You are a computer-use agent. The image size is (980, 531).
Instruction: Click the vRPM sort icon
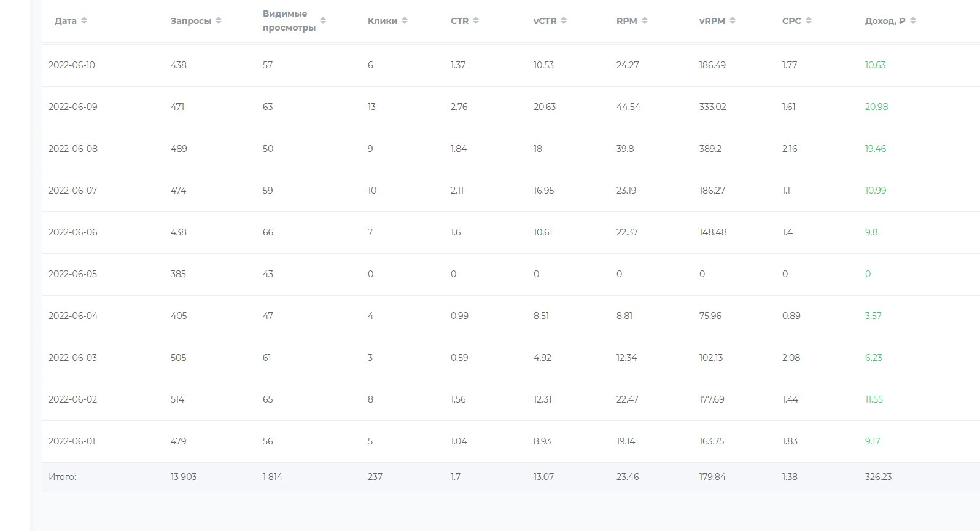click(733, 21)
